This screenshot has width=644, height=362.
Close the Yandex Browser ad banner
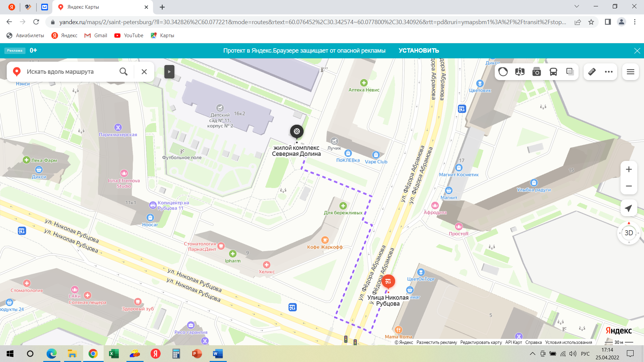point(637,51)
